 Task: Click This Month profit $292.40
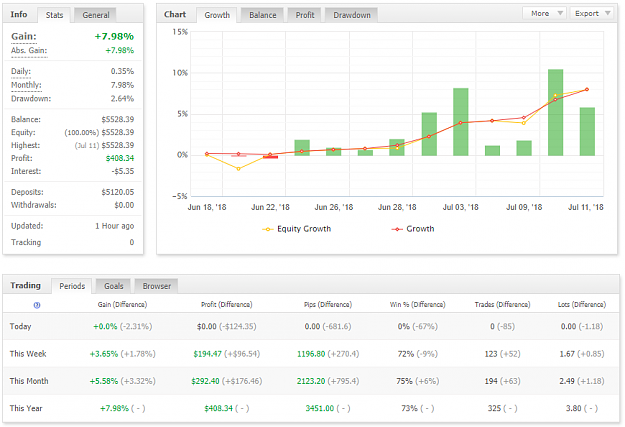205,381
